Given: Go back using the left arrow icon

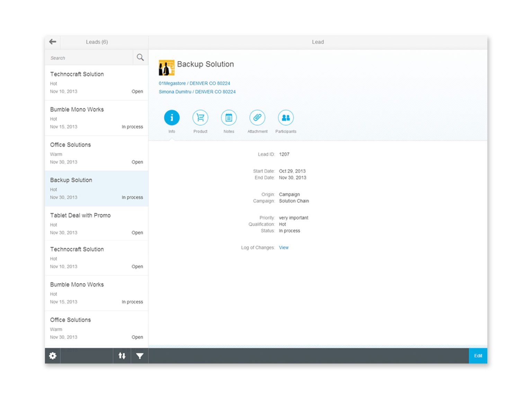Looking at the screenshot, I should tap(53, 42).
